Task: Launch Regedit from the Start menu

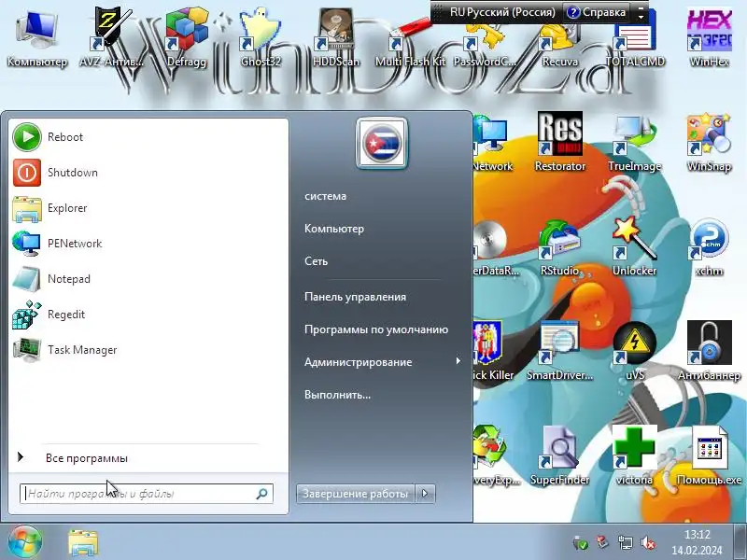Action: coord(148,315)
